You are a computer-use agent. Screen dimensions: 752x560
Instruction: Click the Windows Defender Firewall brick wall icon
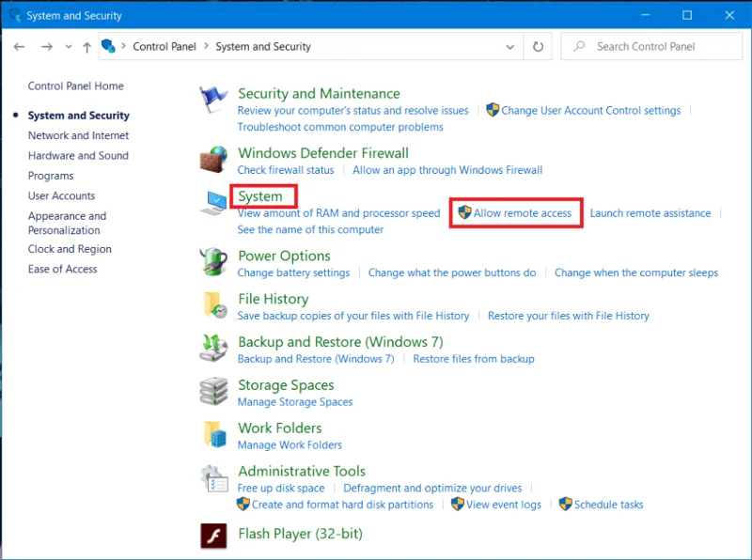213,159
